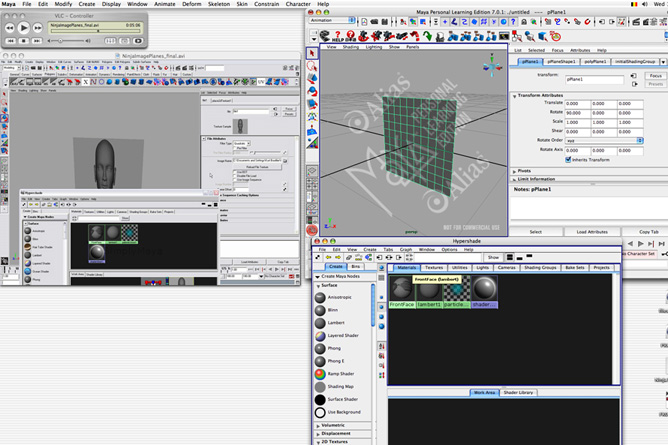Click the lock icon in Maya status line
668x445 pixels.
tap(524, 21)
